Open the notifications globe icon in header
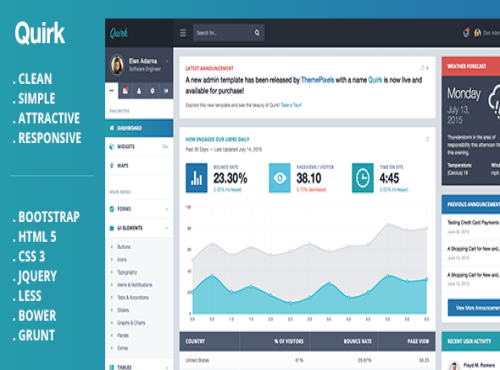 point(466,33)
